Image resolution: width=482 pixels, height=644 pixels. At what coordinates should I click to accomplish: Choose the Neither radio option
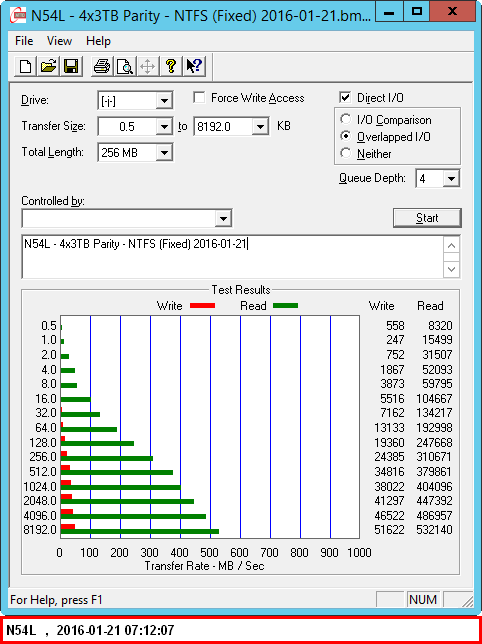click(x=346, y=153)
